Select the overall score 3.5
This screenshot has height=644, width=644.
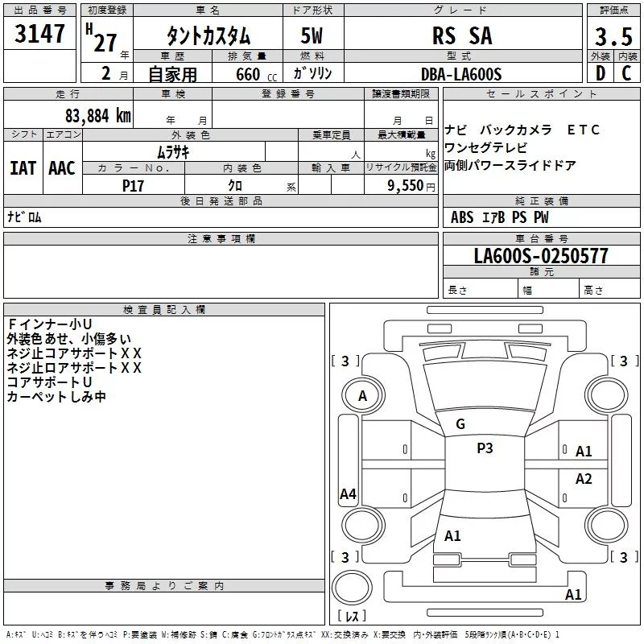tap(613, 37)
